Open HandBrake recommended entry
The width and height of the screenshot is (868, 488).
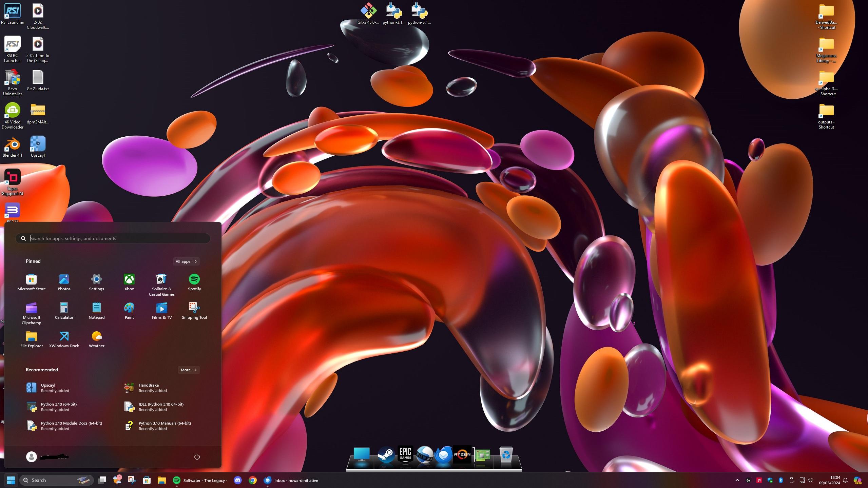149,388
